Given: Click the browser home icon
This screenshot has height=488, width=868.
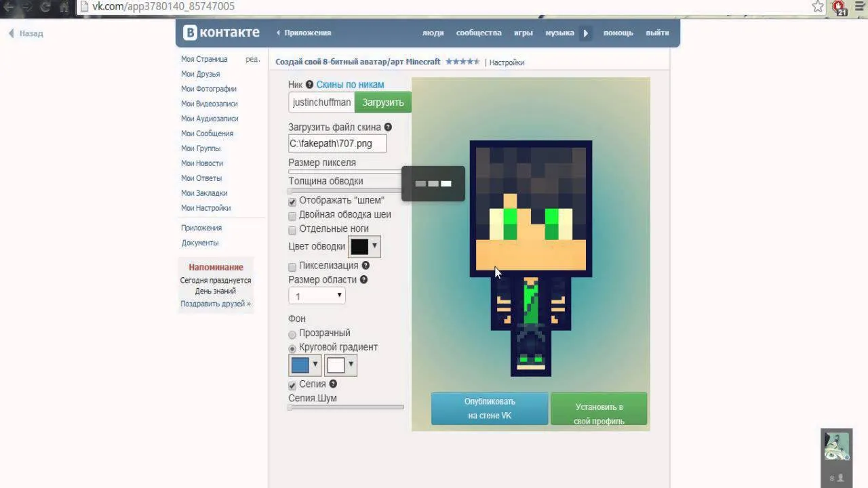Looking at the screenshot, I should coord(64,7).
